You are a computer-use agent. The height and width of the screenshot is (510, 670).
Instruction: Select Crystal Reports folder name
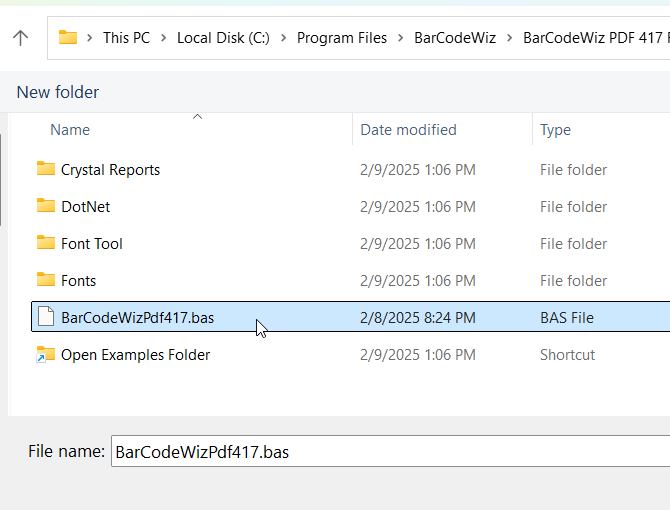pyautogui.click(x=110, y=170)
